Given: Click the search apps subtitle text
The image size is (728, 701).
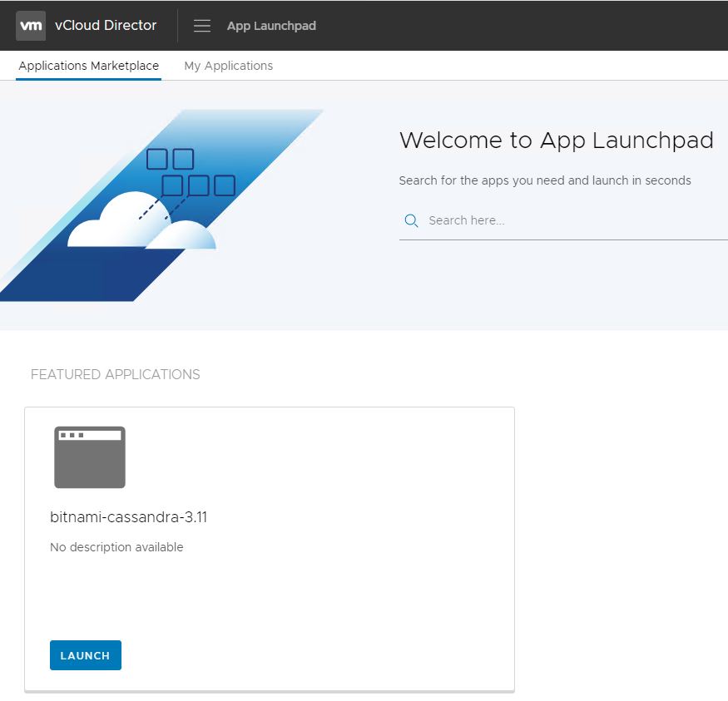Looking at the screenshot, I should tap(545, 180).
